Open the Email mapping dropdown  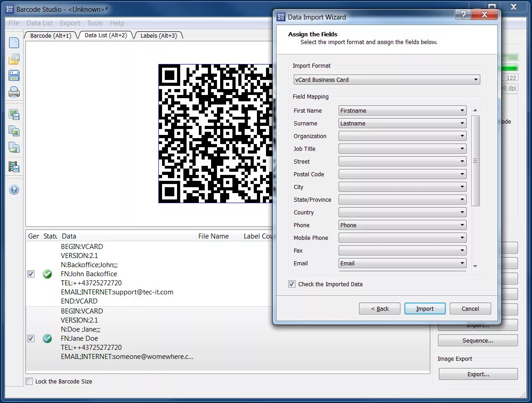[402, 264]
